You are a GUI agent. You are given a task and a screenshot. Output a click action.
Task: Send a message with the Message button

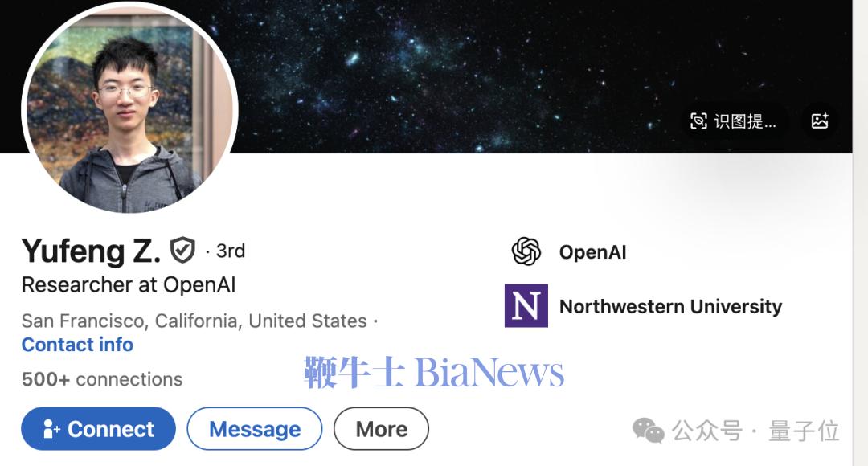(x=255, y=429)
